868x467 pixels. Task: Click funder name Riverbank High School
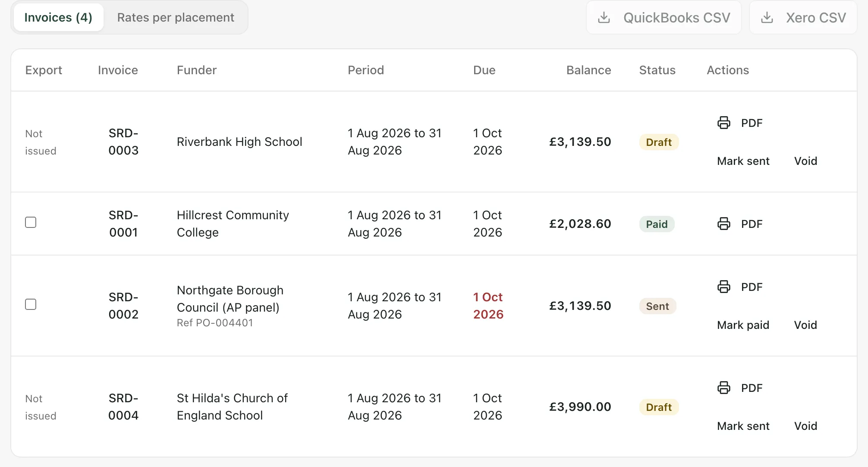point(239,142)
